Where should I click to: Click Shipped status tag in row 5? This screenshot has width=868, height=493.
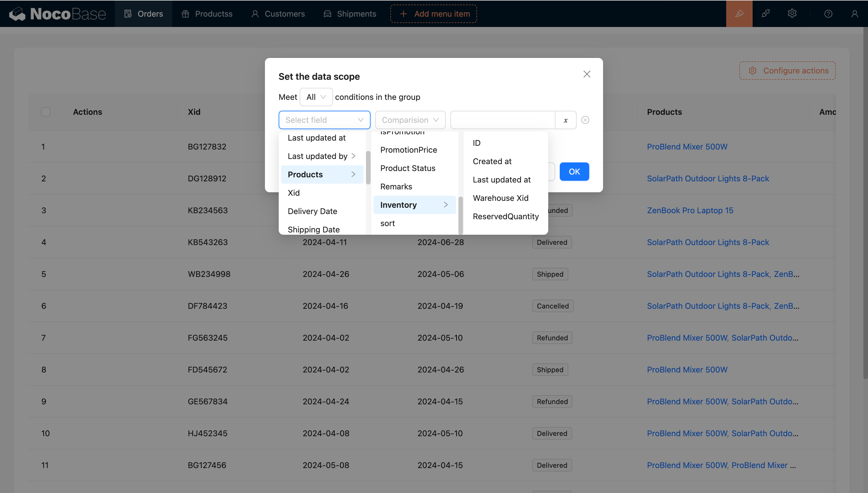(550, 274)
